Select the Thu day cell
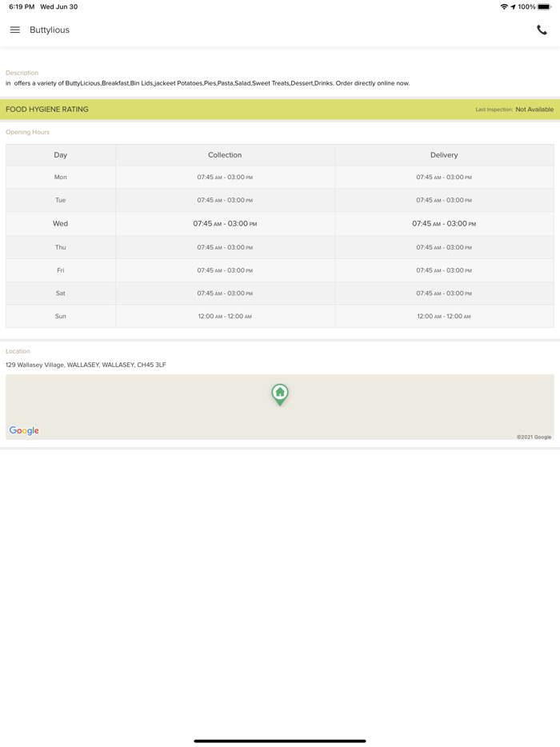The image size is (560, 747). pos(61,247)
